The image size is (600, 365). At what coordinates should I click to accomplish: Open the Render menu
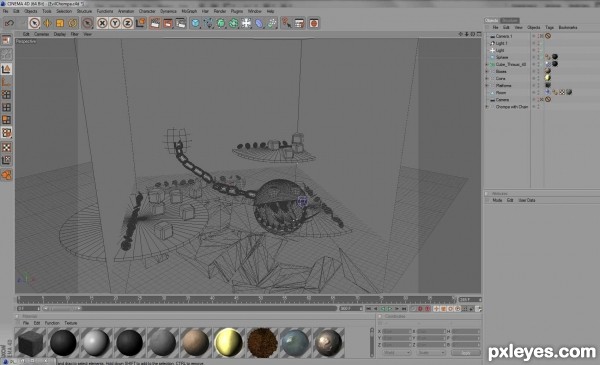pyautogui.click(x=220, y=11)
